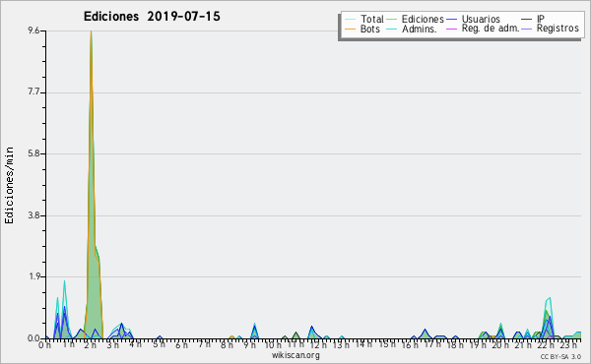Click the magenta Reg. de adm. line swatch in the legend

tap(451, 29)
